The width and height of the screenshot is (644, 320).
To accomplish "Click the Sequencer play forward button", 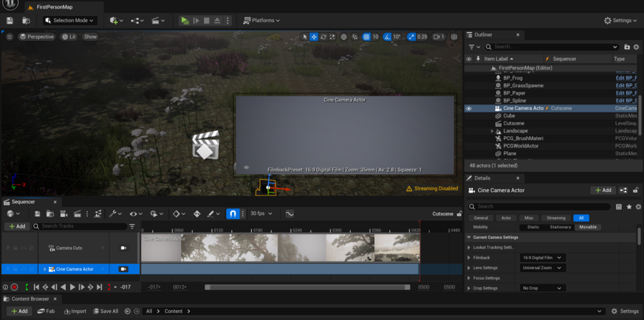I will tap(72, 287).
